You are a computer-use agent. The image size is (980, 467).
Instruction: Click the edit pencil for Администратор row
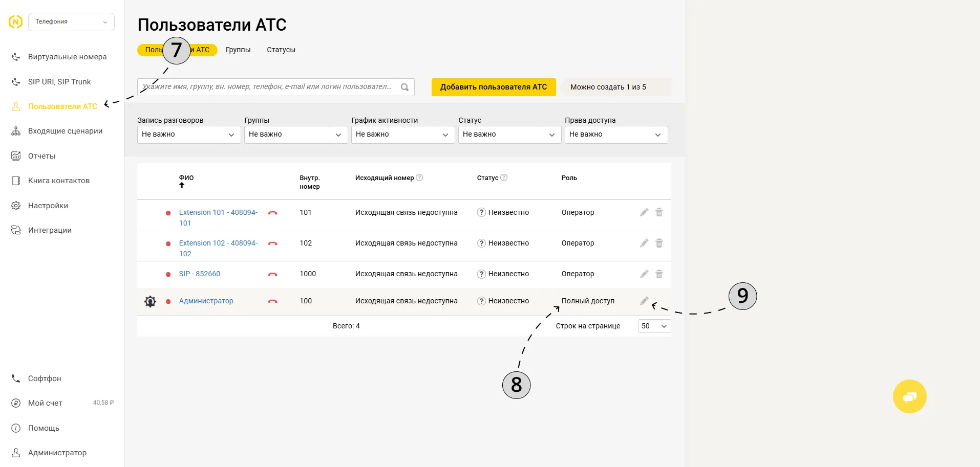point(644,301)
